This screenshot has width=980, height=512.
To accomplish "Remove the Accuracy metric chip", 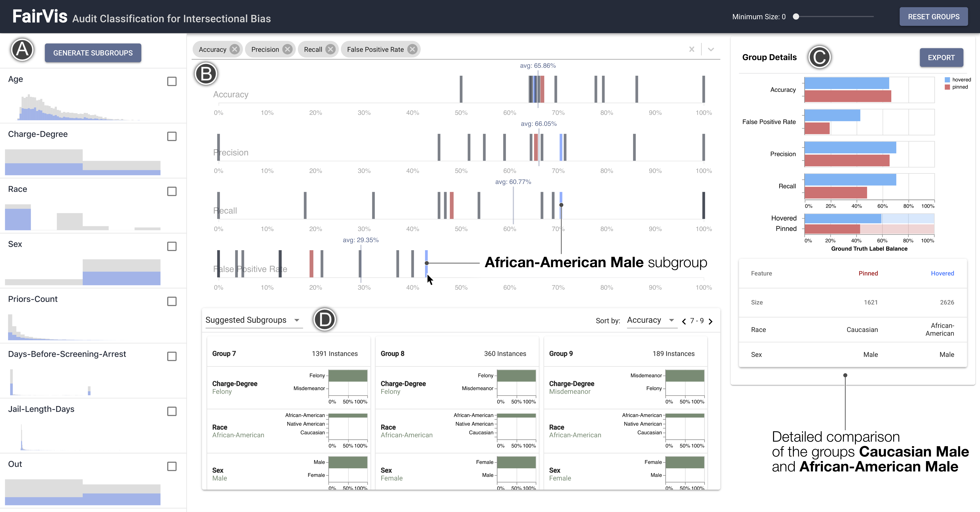I will click(235, 49).
